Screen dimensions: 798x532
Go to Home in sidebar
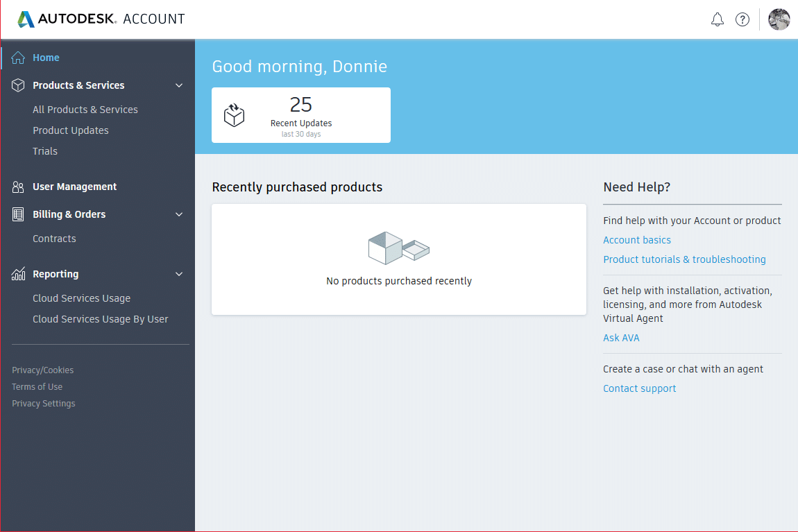46,58
